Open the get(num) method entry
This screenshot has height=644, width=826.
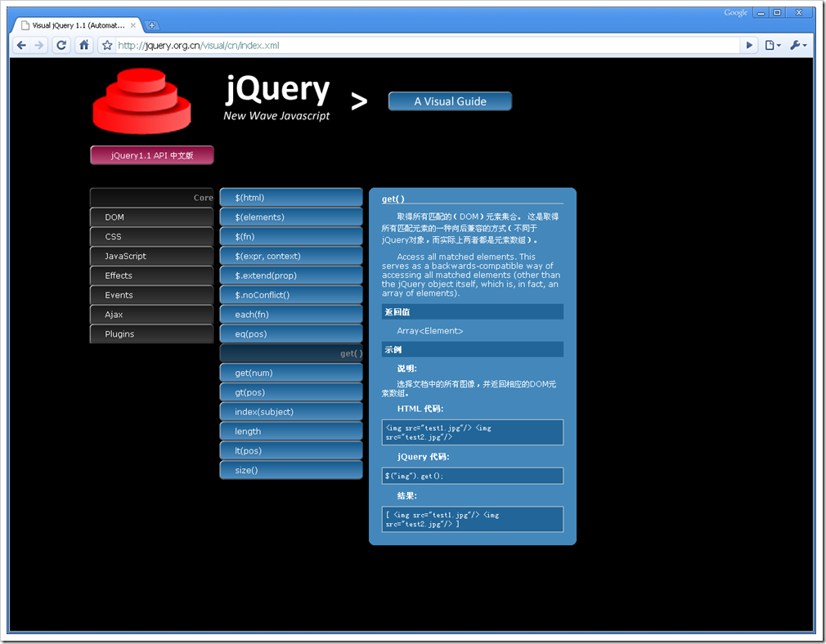[291, 373]
